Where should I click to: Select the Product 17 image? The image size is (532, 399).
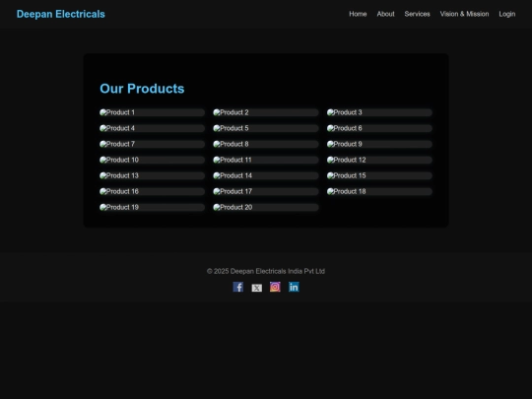[266, 191]
